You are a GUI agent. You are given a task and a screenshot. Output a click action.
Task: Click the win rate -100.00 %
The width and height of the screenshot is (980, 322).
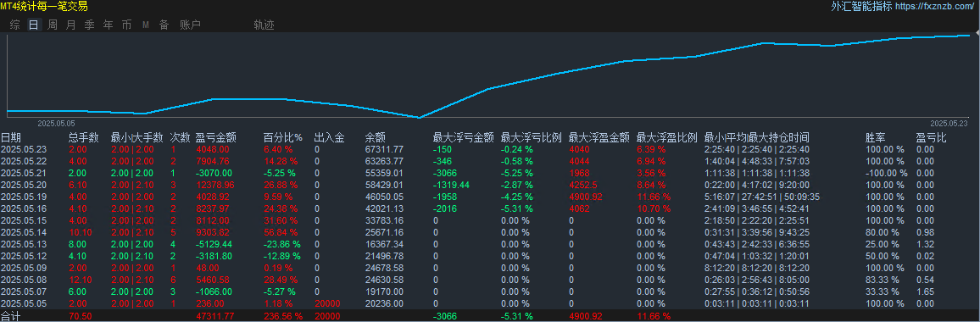click(x=886, y=173)
